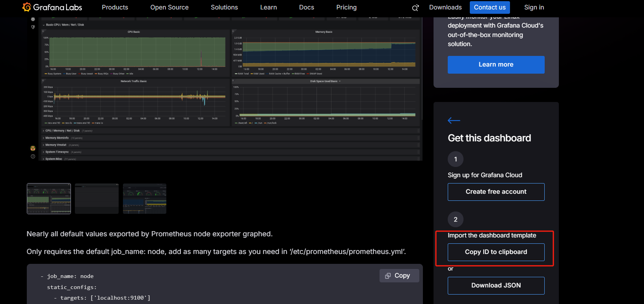This screenshot has height=304, width=644.
Task: Click Copy ID to clipboard
Action: click(496, 252)
